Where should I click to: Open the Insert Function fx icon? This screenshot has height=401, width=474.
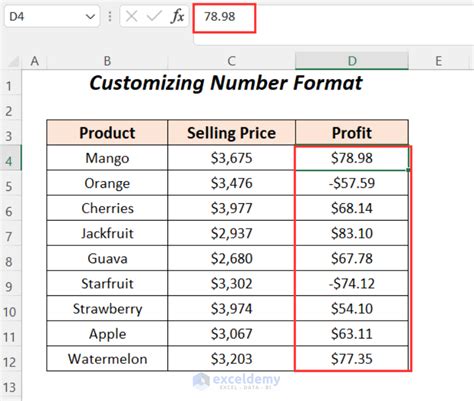pyautogui.click(x=177, y=16)
